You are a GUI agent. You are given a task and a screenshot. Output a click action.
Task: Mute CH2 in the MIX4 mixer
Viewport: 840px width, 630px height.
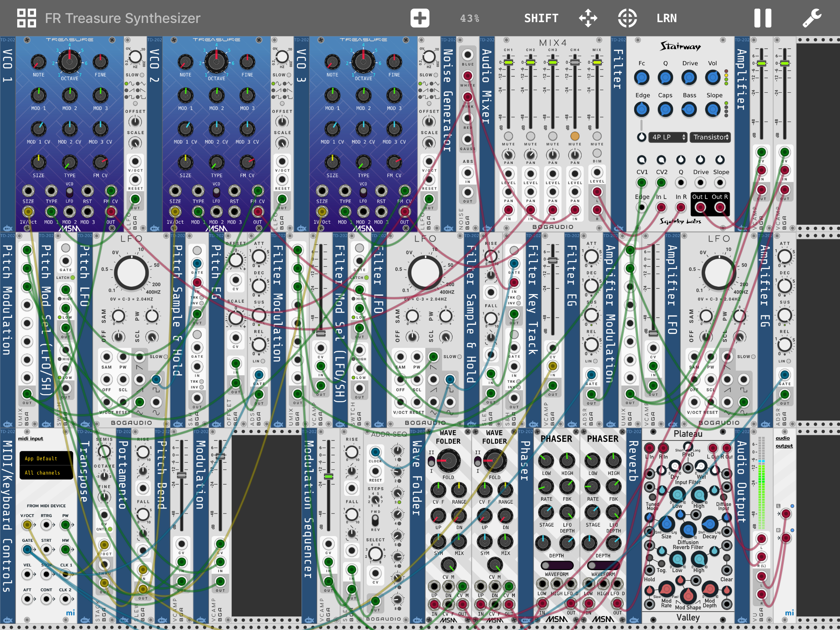(530, 136)
